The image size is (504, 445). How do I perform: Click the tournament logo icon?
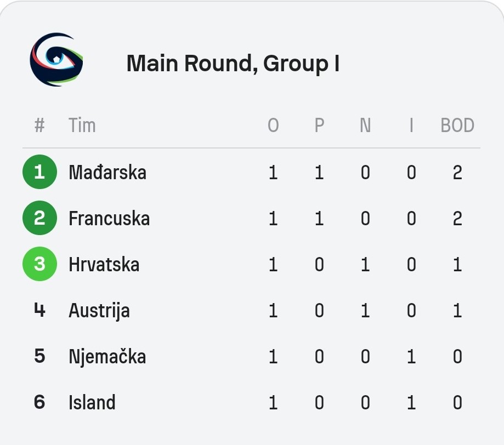pos(56,59)
